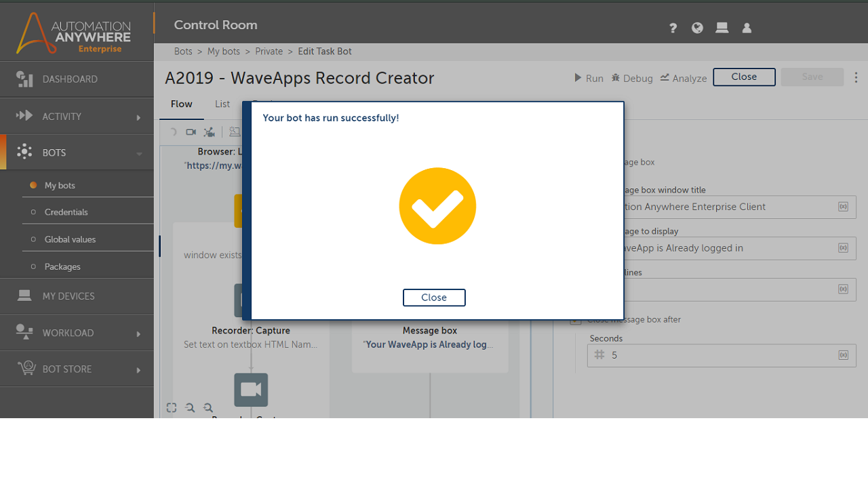Click the Automation Anywhere Enterprise logo
Screen dimensions: 868x488
pos(74,33)
